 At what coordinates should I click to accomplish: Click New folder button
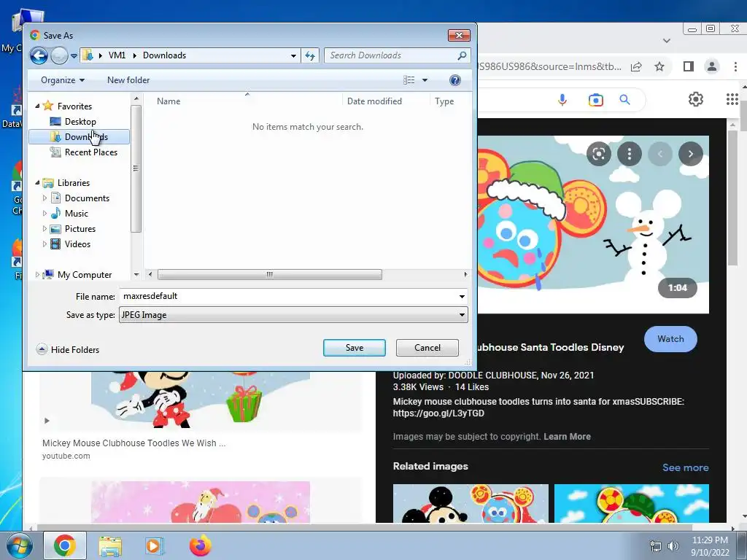pyautogui.click(x=128, y=80)
